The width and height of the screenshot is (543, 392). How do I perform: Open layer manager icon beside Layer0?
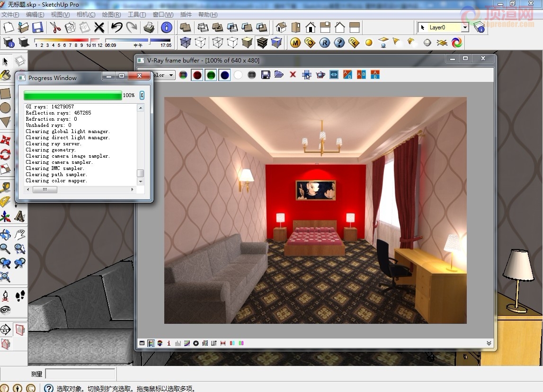(479, 27)
